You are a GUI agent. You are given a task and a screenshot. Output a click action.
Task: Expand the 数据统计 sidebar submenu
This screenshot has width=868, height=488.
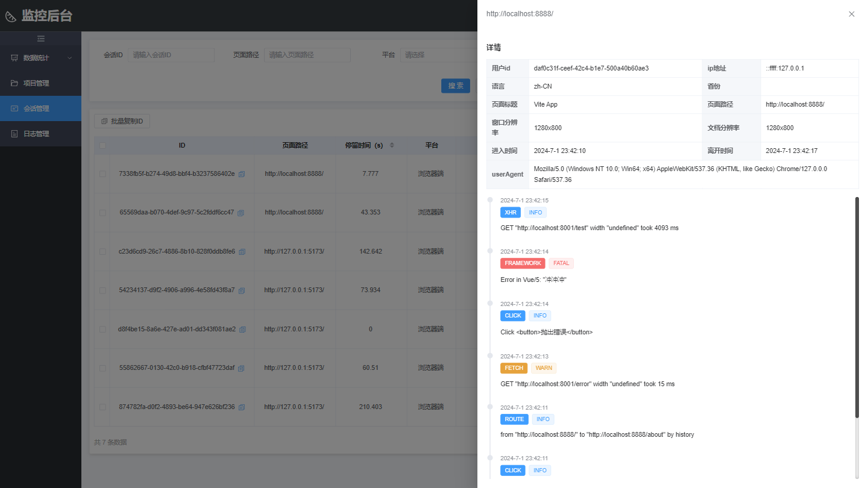pos(40,58)
